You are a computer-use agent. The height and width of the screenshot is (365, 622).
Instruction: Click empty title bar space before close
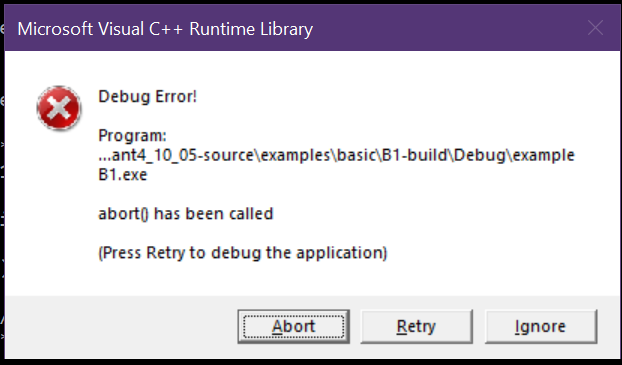[448, 29]
